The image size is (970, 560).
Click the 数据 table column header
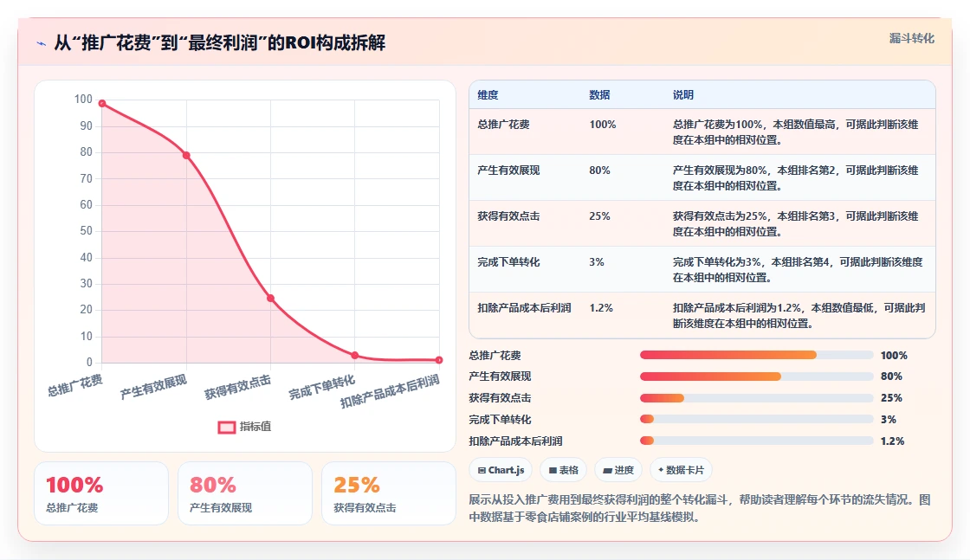[599, 94]
